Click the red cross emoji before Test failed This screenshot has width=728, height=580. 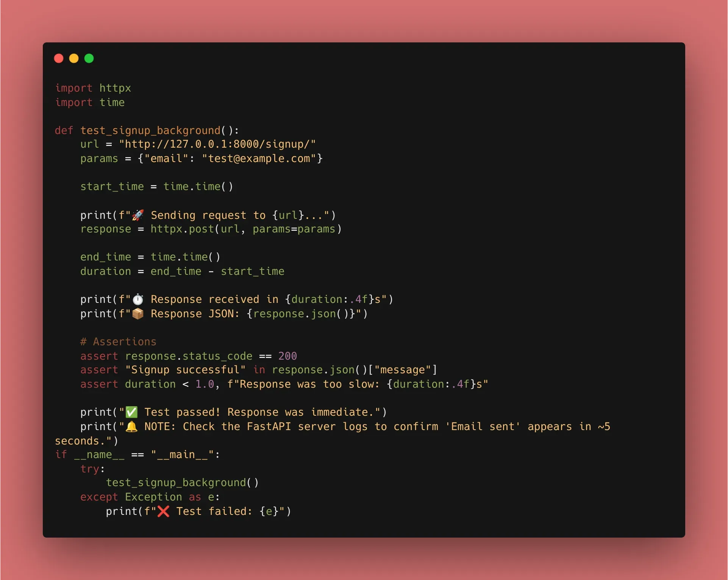163,511
